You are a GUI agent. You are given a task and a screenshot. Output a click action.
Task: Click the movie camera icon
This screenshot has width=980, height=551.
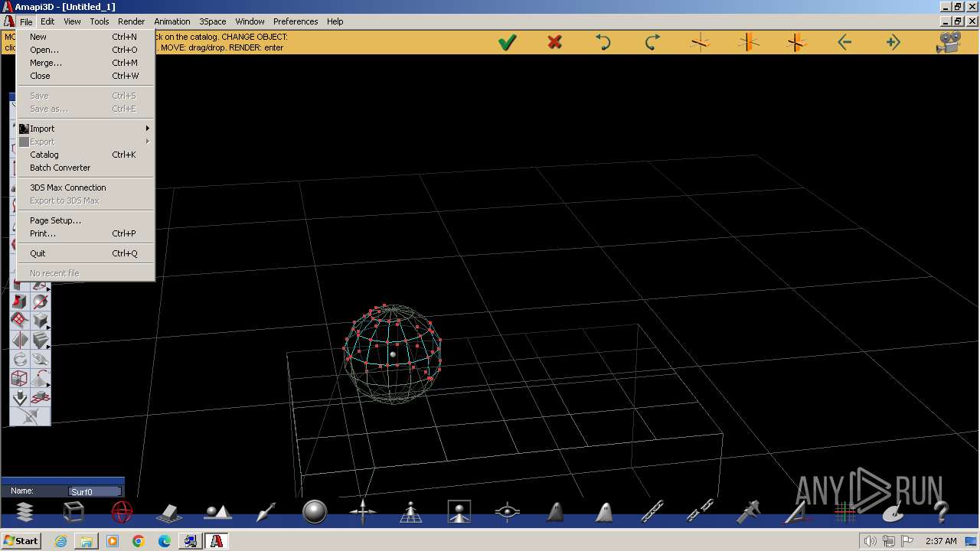pos(949,42)
